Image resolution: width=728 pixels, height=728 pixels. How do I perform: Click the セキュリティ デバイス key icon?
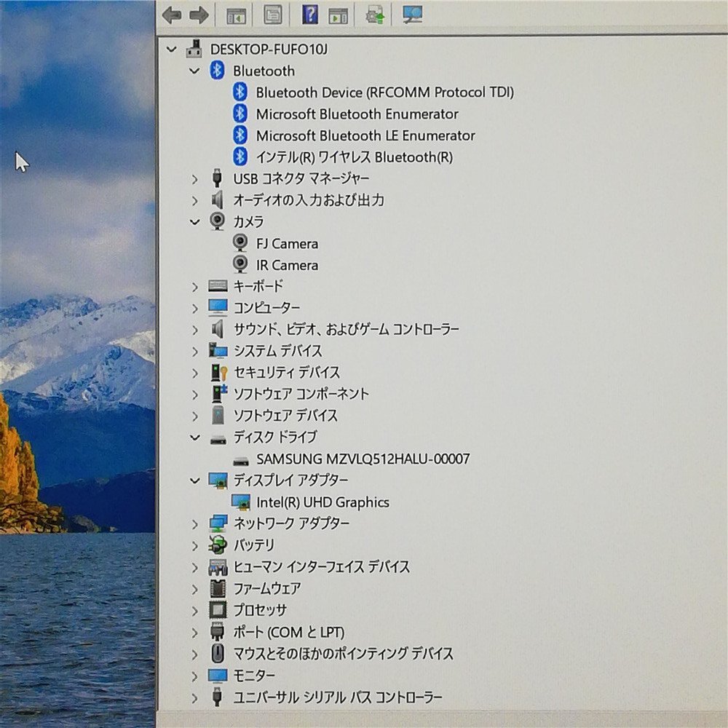pyautogui.click(x=218, y=372)
